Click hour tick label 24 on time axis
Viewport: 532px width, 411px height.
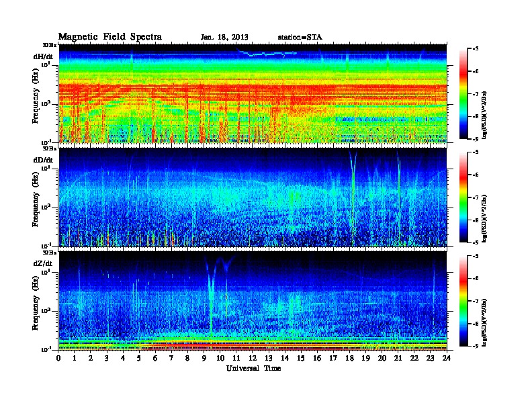tap(447, 358)
